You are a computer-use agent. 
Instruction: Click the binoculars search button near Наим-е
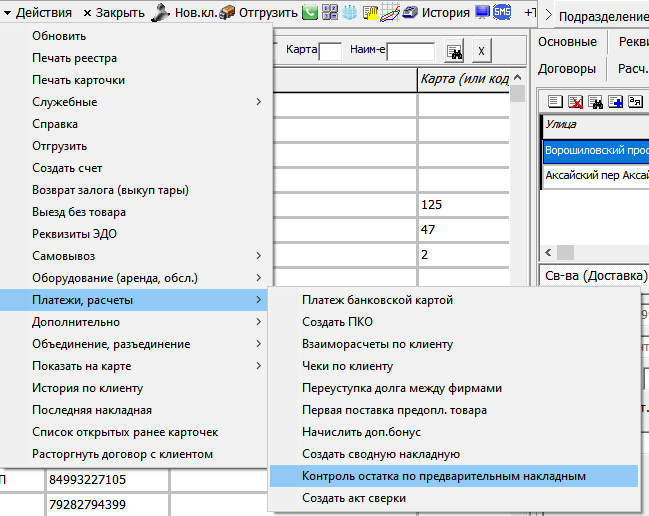point(454,51)
